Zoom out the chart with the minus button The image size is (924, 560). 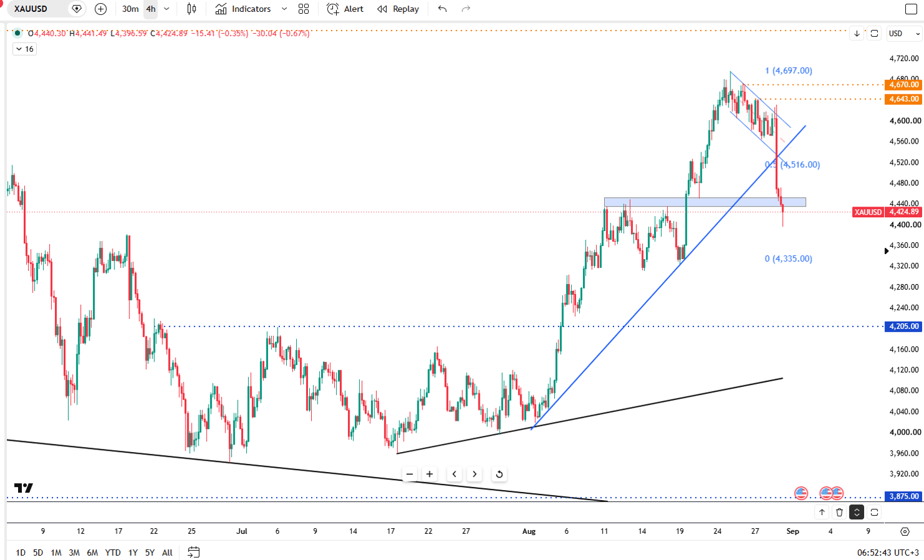(409, 474)
